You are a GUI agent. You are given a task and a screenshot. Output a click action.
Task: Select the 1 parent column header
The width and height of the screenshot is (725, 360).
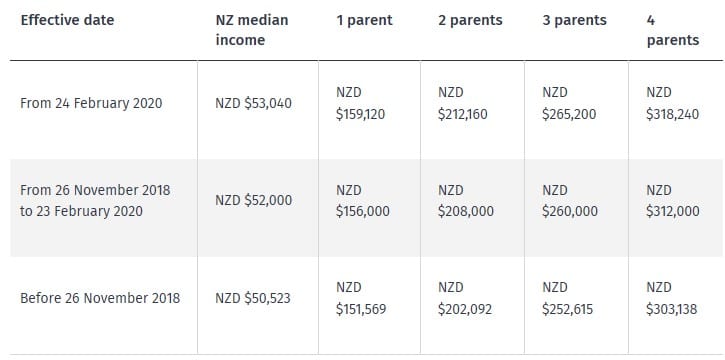coord(364,20)
